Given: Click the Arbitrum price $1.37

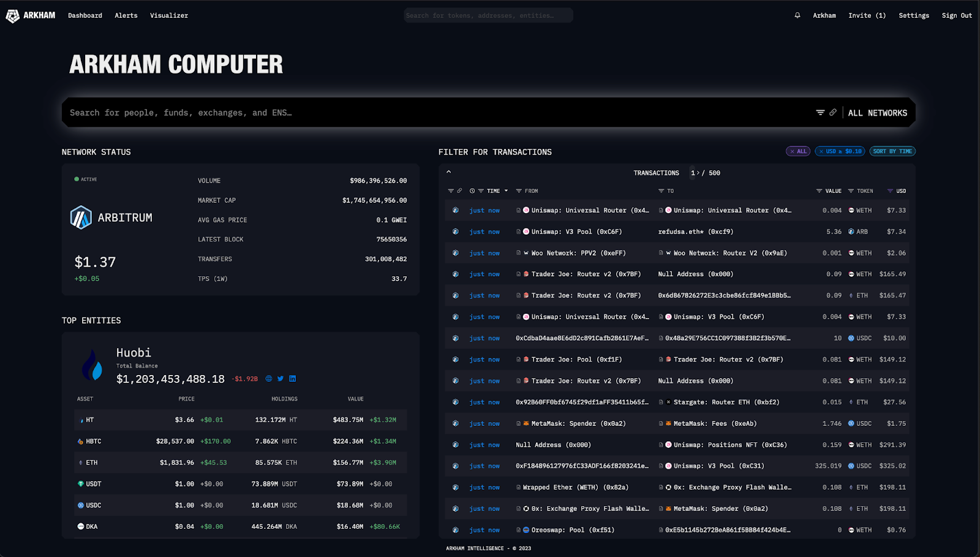Looking at the screenshot, I should [x=95, y=262].
